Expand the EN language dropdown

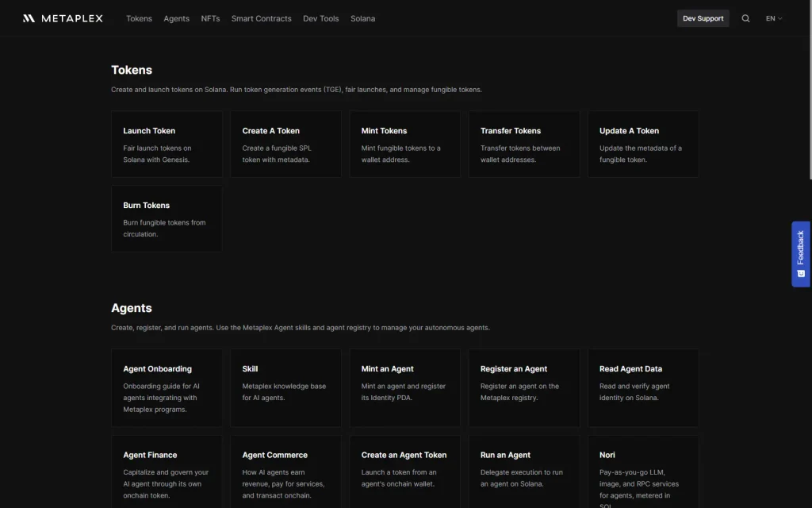click(774, 18)
